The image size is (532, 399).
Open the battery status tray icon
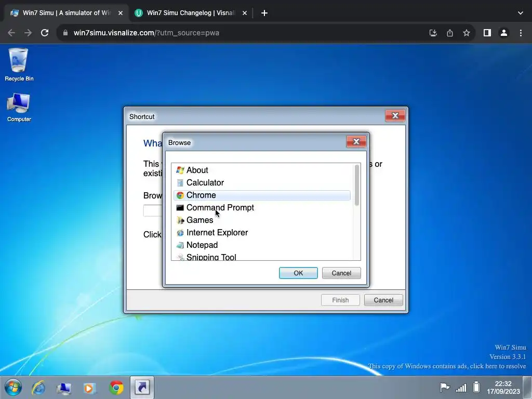[476, 387]
